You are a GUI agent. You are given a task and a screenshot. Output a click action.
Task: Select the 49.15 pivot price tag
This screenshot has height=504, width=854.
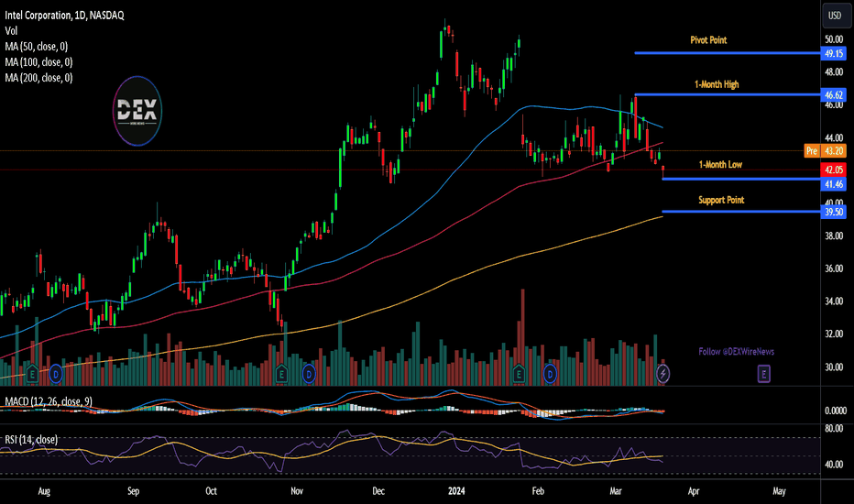pyautogui.click(x=833, y=53)
